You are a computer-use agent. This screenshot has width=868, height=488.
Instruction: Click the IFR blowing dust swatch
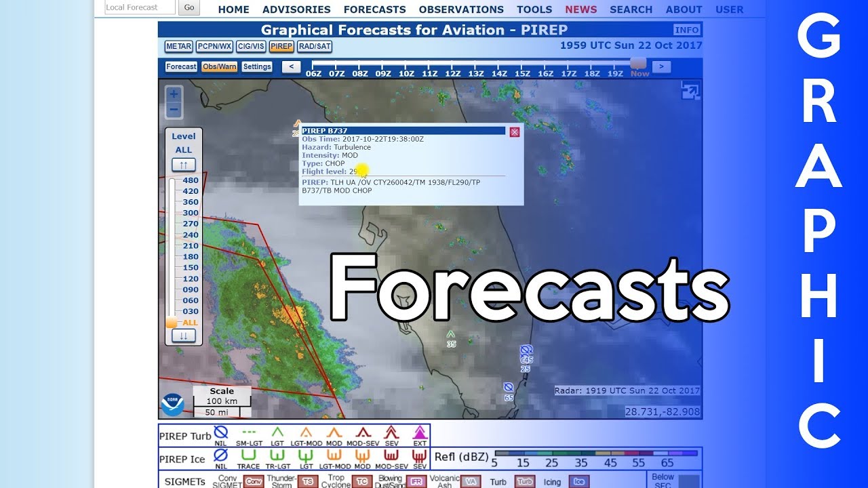tap(417, 482)
